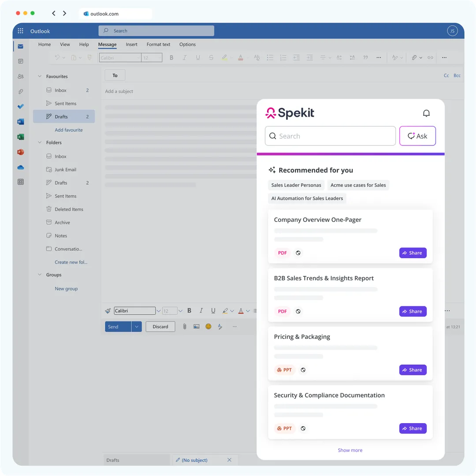Share the Company Overview One-Pager

coord(413,253)
